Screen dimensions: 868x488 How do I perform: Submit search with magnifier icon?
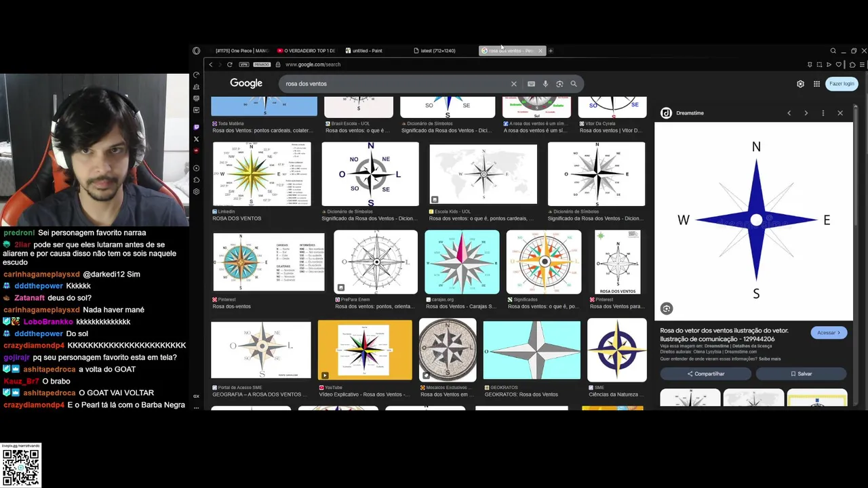[574, 84]
